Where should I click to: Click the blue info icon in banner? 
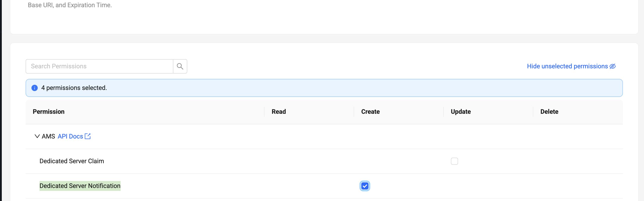(34, 88)
